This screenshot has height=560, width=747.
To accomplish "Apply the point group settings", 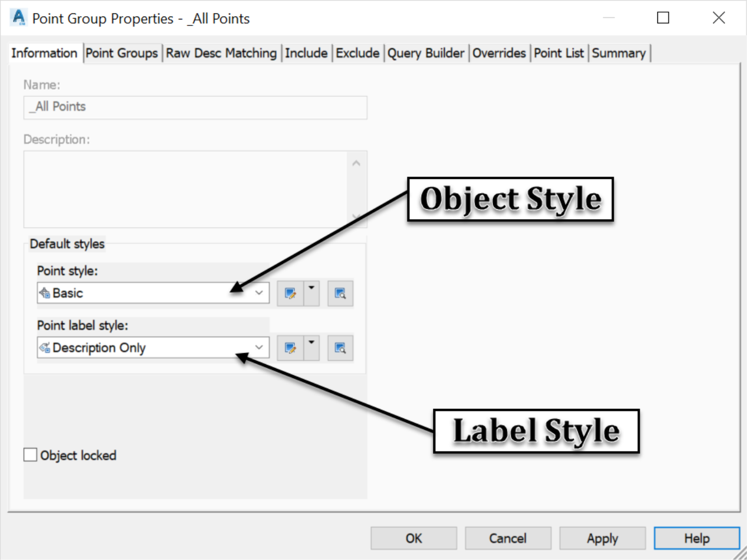I will pos(603,538).
